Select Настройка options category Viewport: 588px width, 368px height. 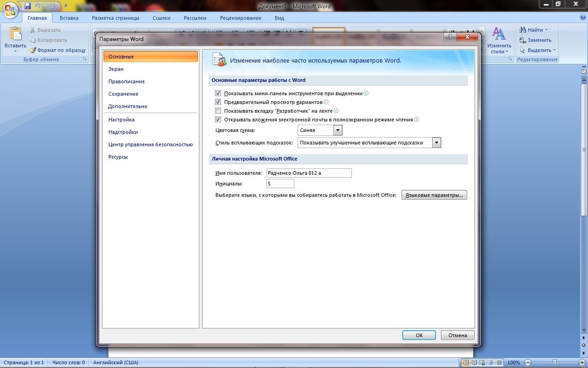[x=151, y=120]
